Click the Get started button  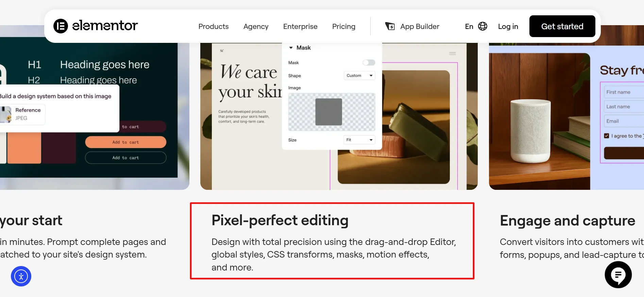point(562,26)
